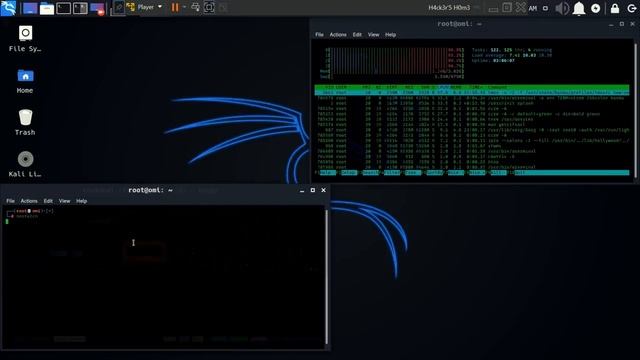Lock the screen with padlock icon
Screen dimensions: 640x360
click(615, 8)
